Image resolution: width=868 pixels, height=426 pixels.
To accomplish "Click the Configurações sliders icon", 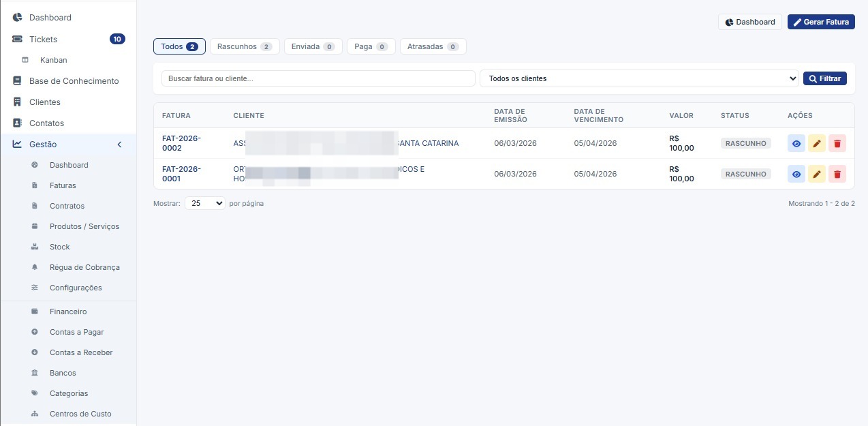I will pyautogui.click(x=35, y=288).
